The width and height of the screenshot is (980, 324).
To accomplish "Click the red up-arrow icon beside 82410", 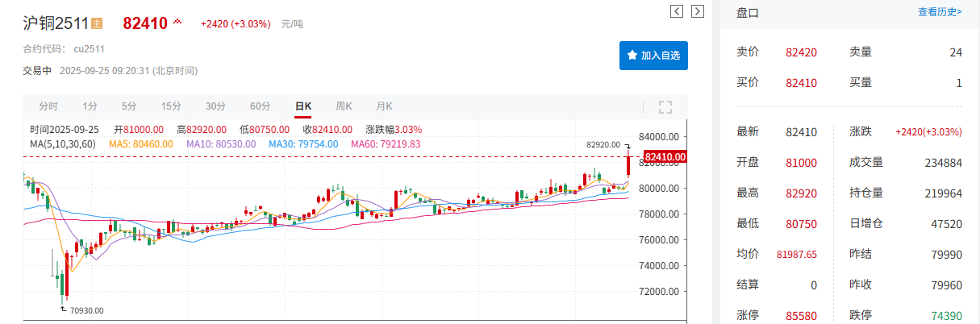I will pyautogui.click(x=177, y=22).
